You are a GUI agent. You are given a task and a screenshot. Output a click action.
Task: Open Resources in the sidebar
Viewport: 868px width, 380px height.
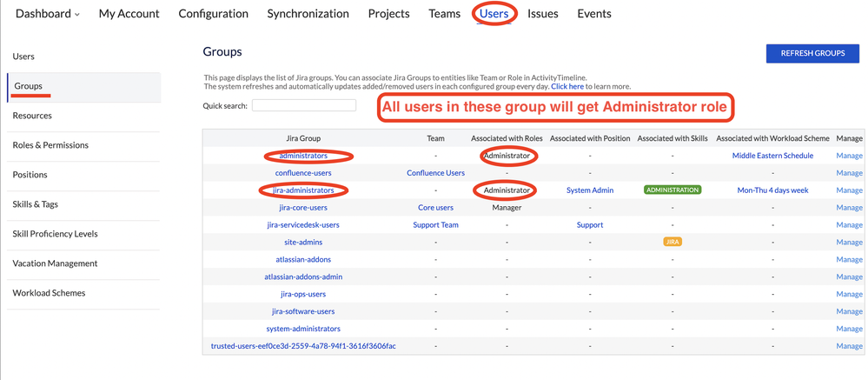tap(32, 116)
